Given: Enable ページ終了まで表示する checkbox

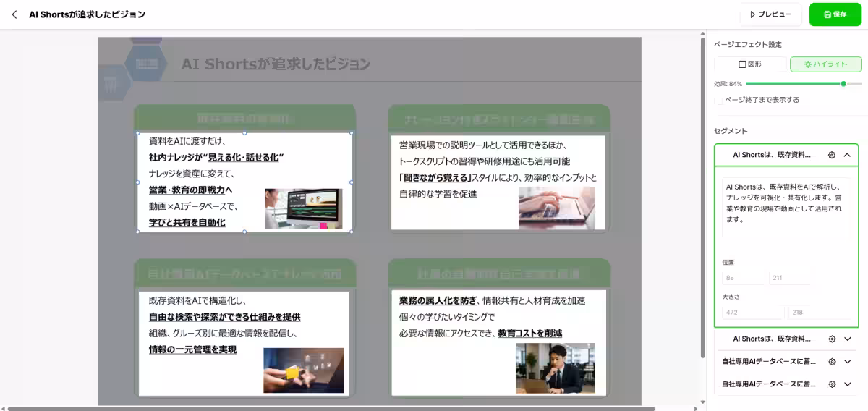Looking at the screenshot, I should coord(719,100).
